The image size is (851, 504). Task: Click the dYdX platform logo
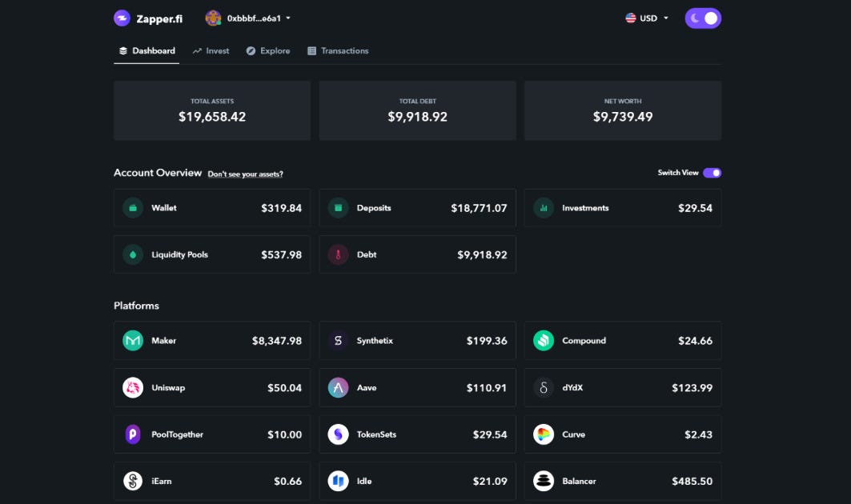[544, 387]
